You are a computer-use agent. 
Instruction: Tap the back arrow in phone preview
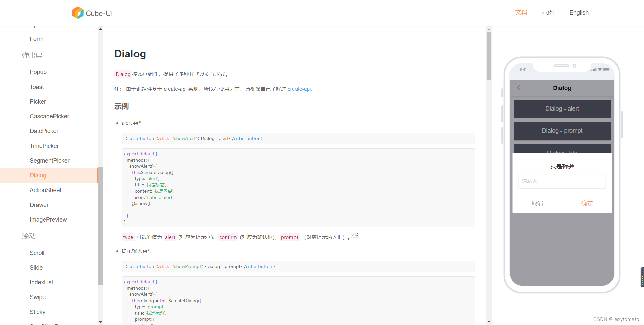click(x=519, y=88)
